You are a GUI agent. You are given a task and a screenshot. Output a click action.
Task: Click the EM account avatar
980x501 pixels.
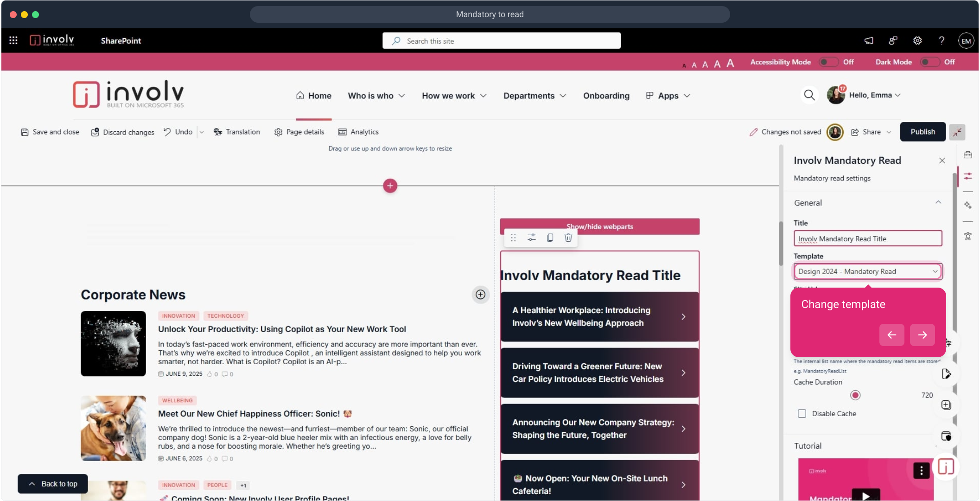966,41
